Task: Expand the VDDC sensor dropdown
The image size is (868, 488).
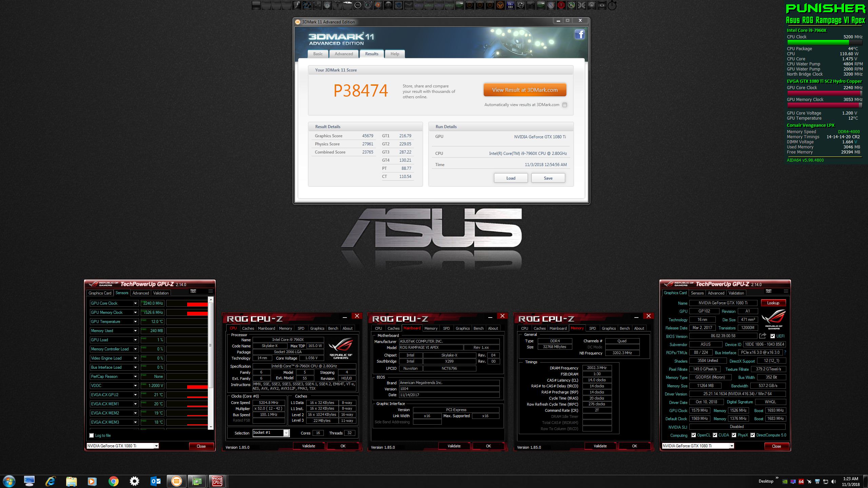Action: point(135,386)
